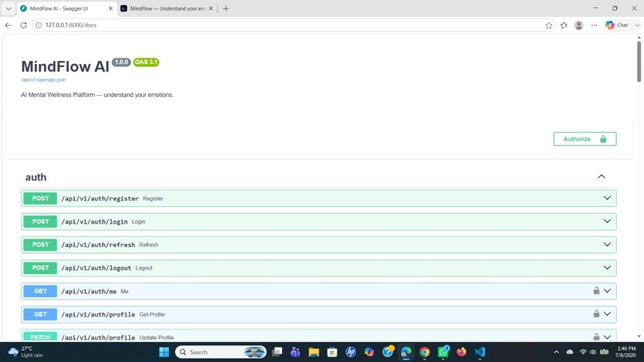Viewport: 644px width, 362px height.
Task: Click the volume speaker tray icon
Action: 593,352
